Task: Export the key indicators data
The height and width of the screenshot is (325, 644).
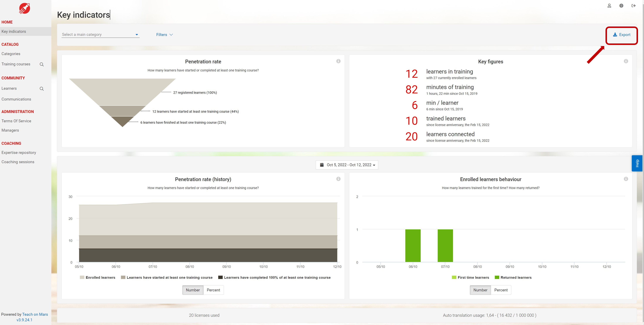Action: 621,35
